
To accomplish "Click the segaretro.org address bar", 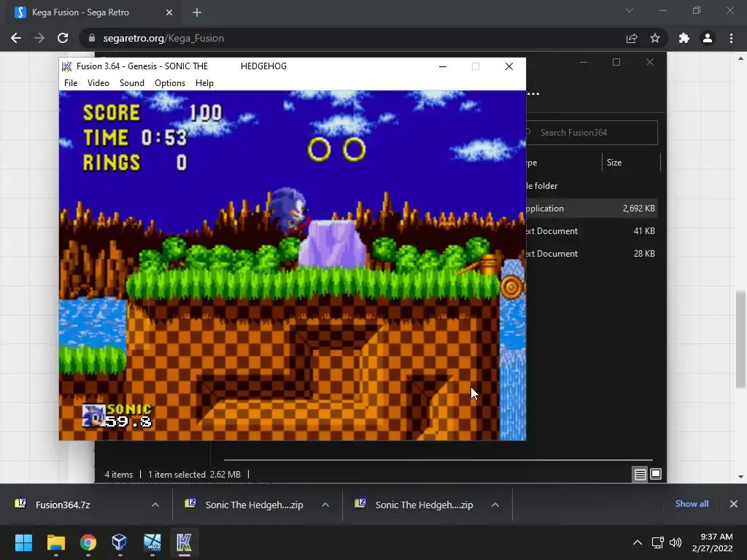I will [x=352, y=38].
